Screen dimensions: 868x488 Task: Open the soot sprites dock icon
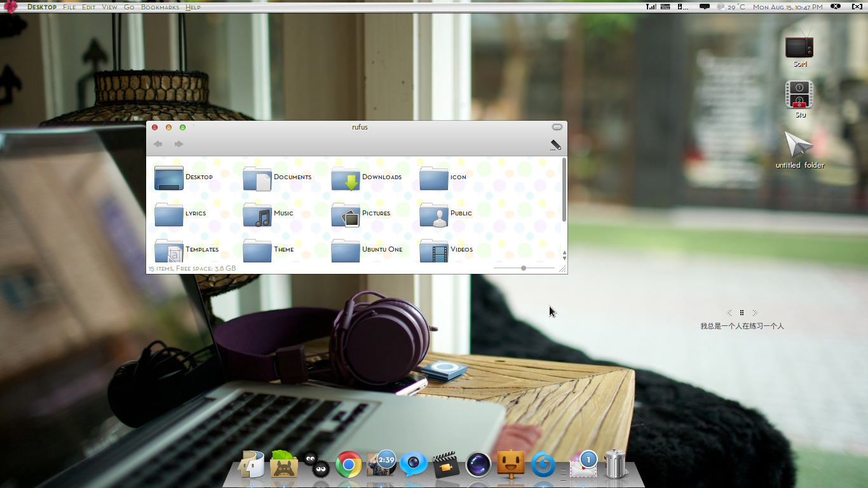[x=316, y=464]
